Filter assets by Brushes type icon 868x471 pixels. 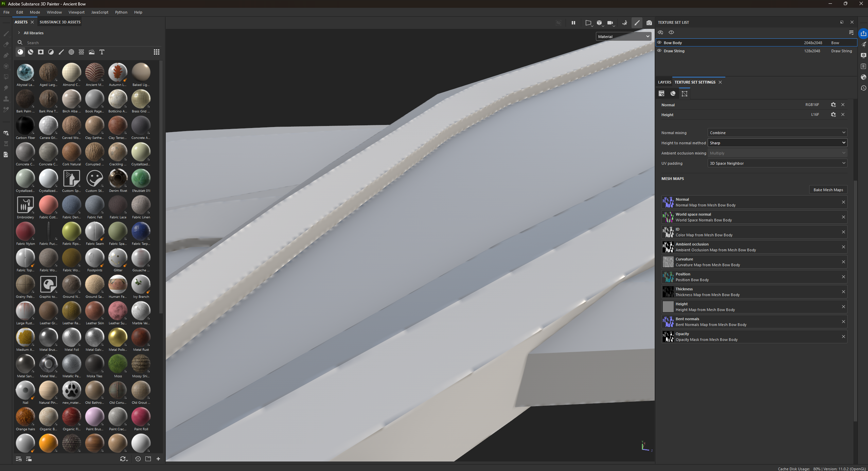[61, 52]
